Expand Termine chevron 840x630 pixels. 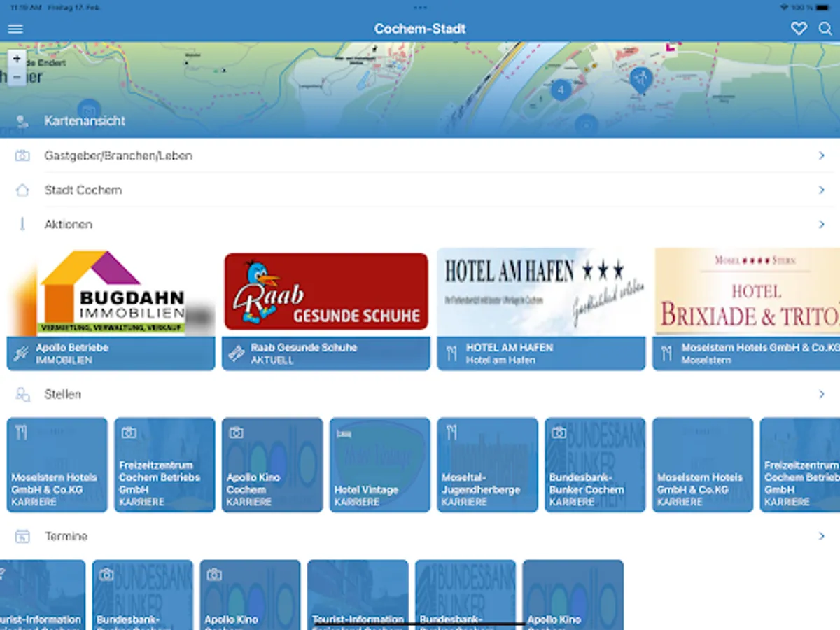822,536
